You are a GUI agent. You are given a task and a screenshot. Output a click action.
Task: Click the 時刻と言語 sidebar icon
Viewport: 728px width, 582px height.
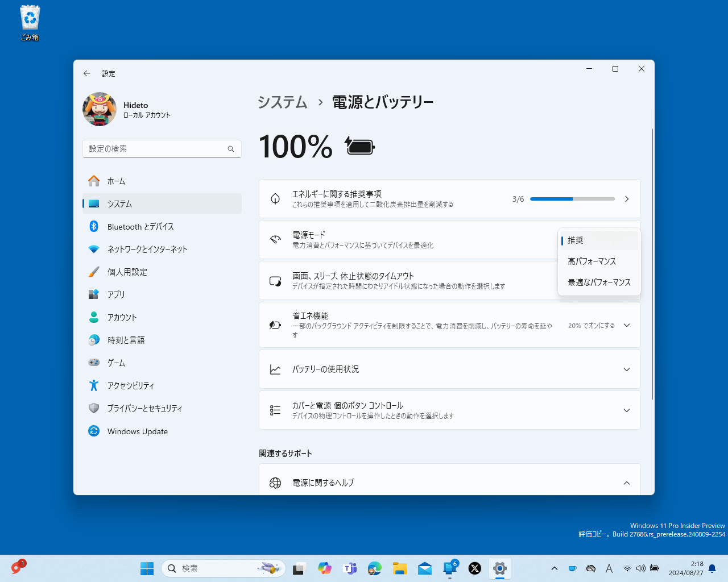click(94, 340)
